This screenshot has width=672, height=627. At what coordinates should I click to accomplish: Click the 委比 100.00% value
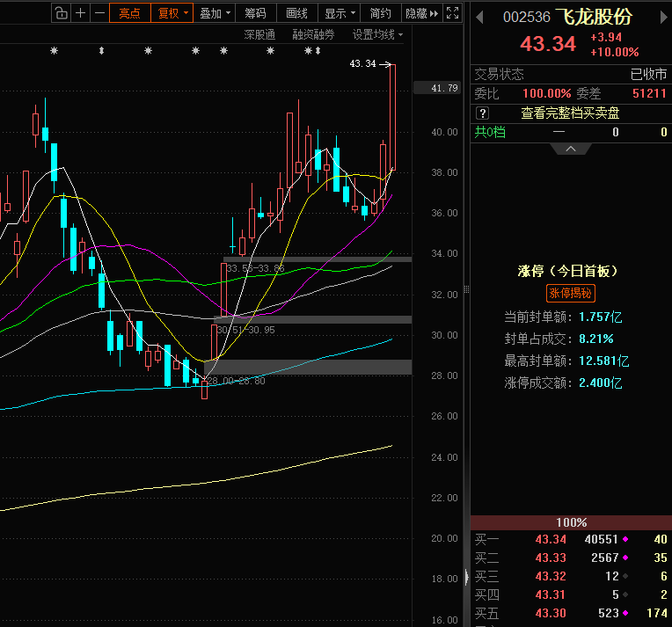547,93
